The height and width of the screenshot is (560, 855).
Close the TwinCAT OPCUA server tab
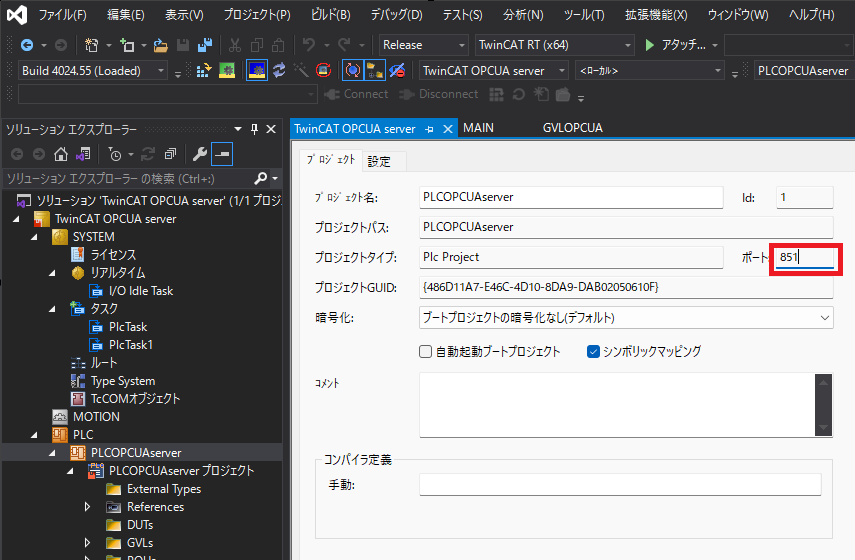click(448, 129)
